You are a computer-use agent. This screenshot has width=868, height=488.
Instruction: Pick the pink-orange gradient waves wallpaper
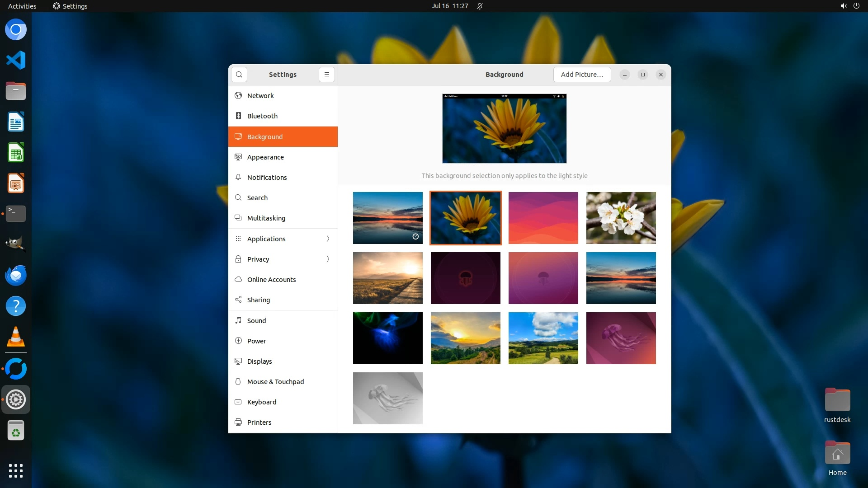pyautogui.click(x=543, y=218)
